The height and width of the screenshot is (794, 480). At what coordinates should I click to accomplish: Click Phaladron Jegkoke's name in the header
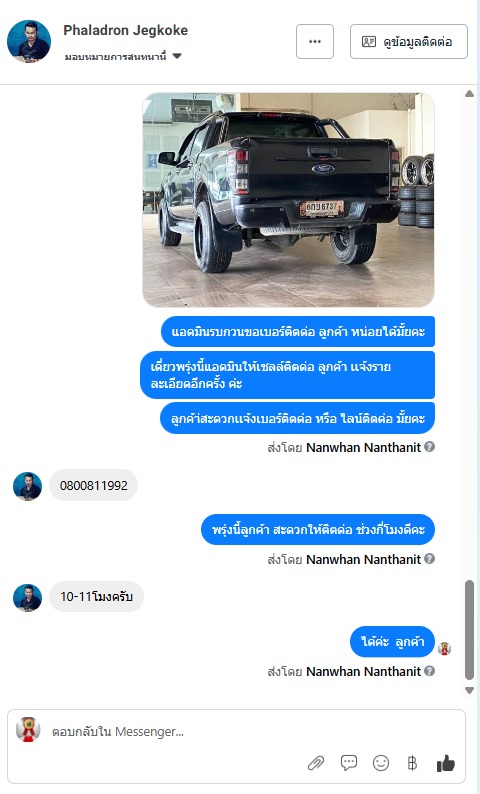[126, 30]
